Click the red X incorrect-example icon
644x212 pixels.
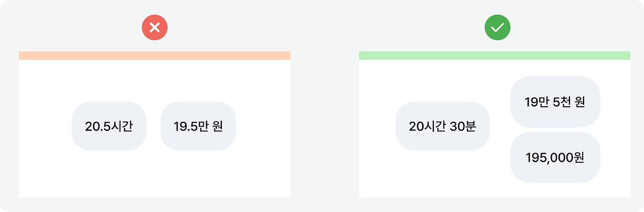[154, 28]
